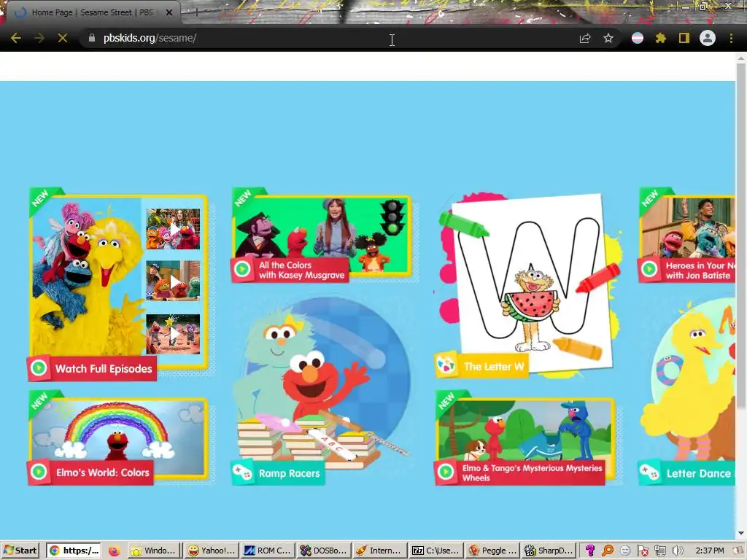Image resolution: width=747 pixels, height=560 pixels.
Task: Click play icon on Heroes with Jon Batiste card
Action: point(649,270)
